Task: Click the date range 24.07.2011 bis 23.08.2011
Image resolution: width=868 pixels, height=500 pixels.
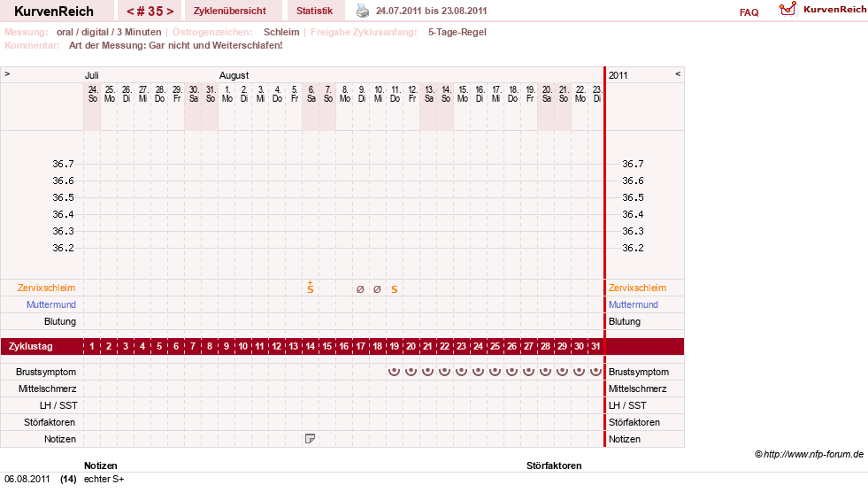Action: tap(431, 11)
